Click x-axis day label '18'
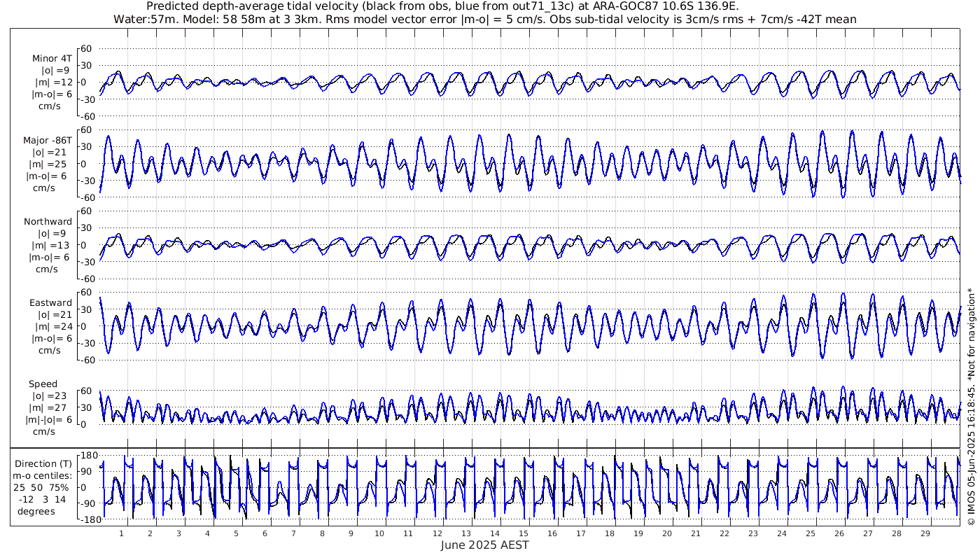 (609, 533)
